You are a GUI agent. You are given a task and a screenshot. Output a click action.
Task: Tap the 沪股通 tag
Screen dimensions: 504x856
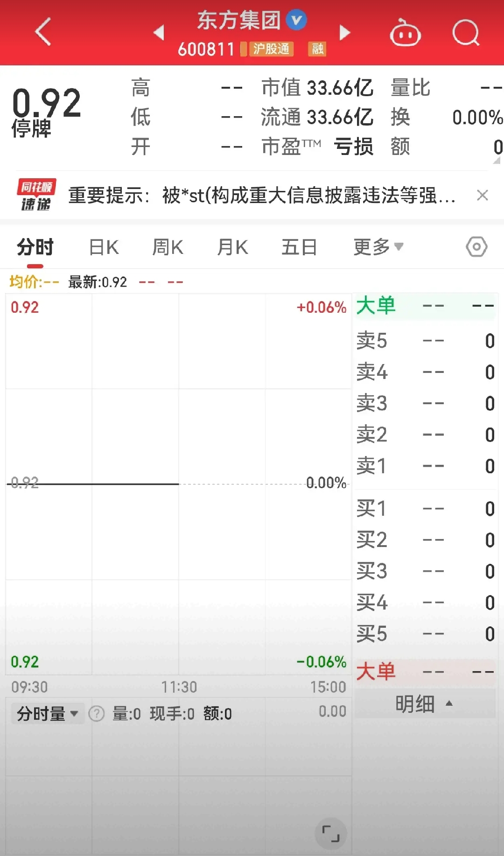(x=271, y=49)
